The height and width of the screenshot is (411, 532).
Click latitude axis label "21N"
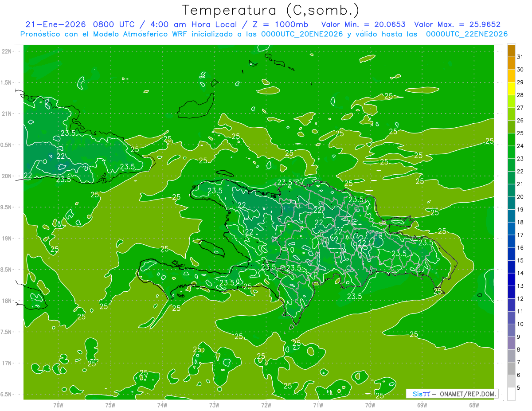tap(8, 114)
